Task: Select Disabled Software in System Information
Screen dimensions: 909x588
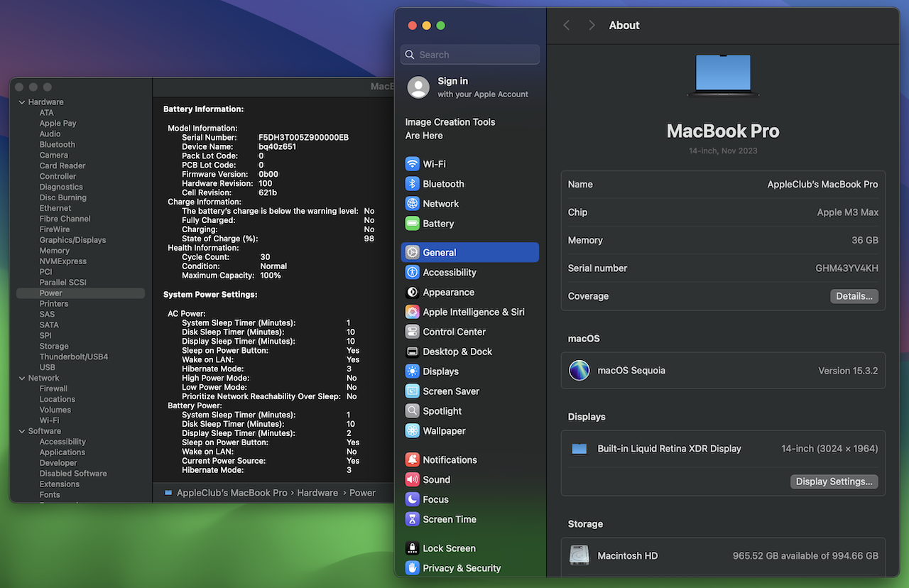Action: click(x=73, y=474)
